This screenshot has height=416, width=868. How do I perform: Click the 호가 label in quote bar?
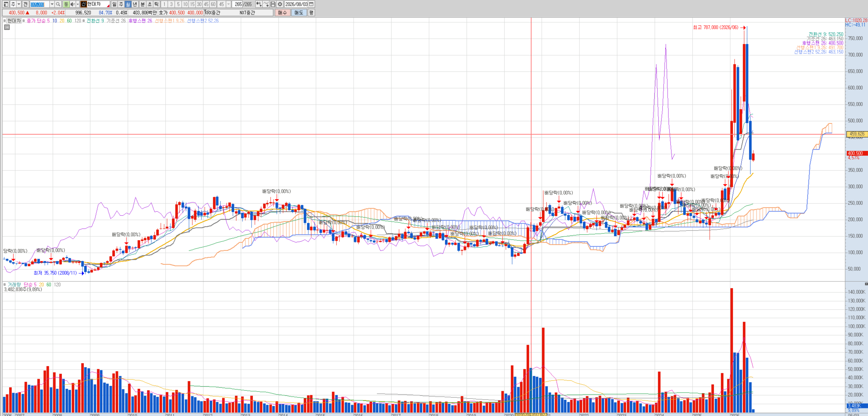pos(163,13)
